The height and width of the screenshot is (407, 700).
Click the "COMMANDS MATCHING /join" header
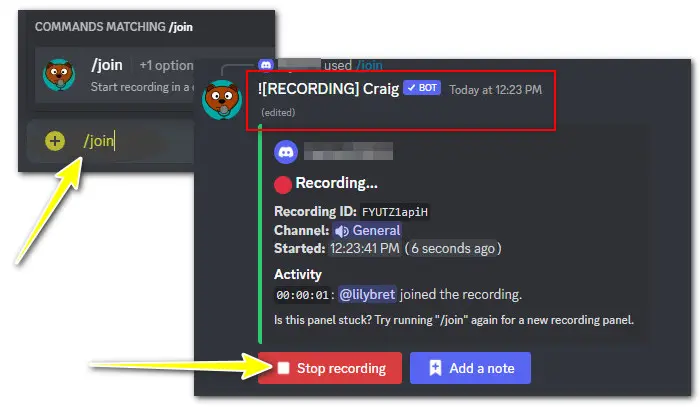tap(114, 27)
